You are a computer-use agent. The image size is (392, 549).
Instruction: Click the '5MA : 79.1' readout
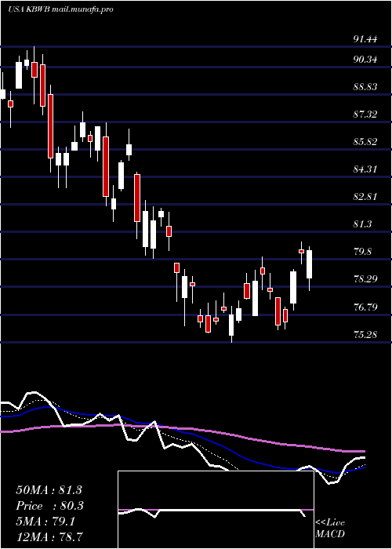45,522
